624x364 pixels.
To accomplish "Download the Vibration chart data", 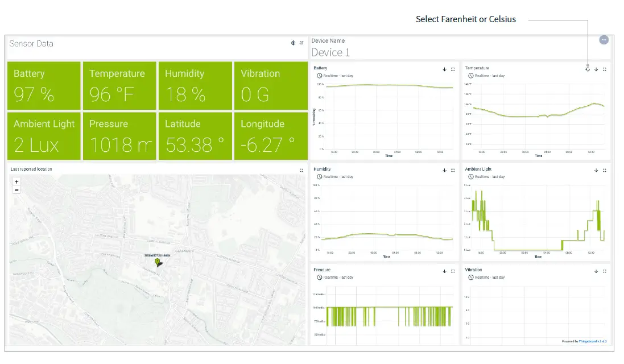I will [596, 271].
